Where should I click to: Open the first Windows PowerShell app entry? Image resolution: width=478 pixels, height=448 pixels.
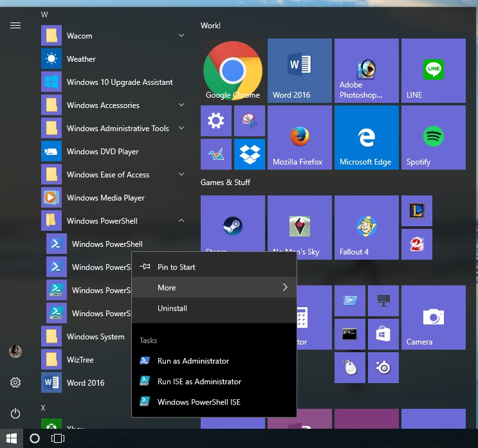116,244
